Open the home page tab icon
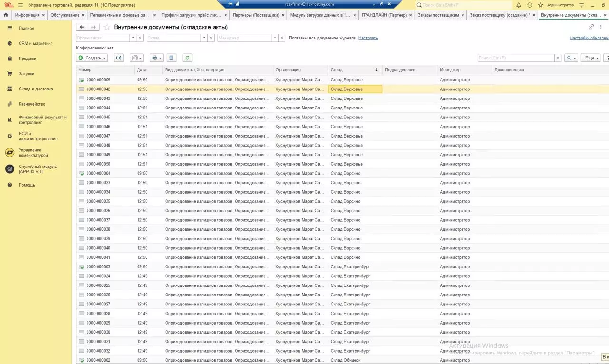 pyautogui.click(x=6, y=15)
